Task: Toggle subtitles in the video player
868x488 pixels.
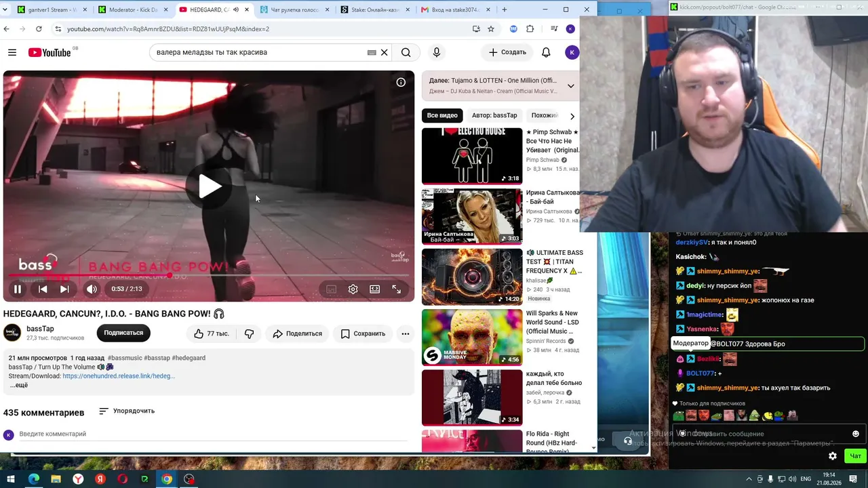Action: coord(331,289)
